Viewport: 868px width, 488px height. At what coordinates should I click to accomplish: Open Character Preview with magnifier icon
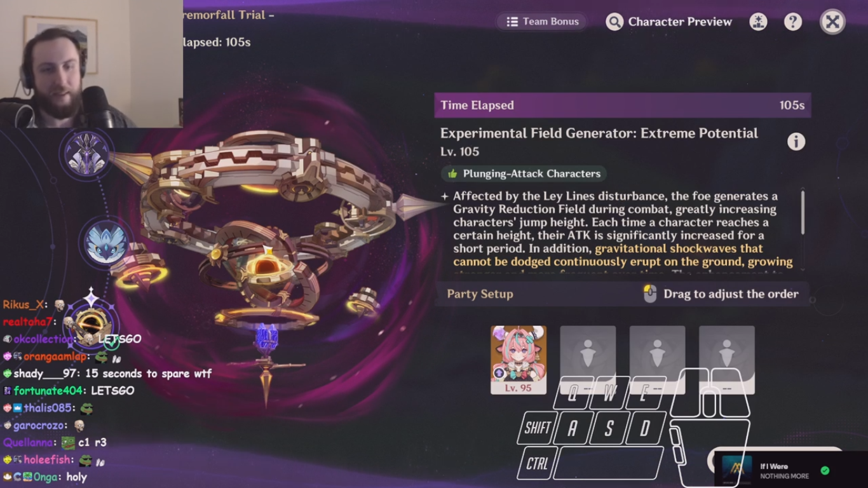click(x=668, y=22)
